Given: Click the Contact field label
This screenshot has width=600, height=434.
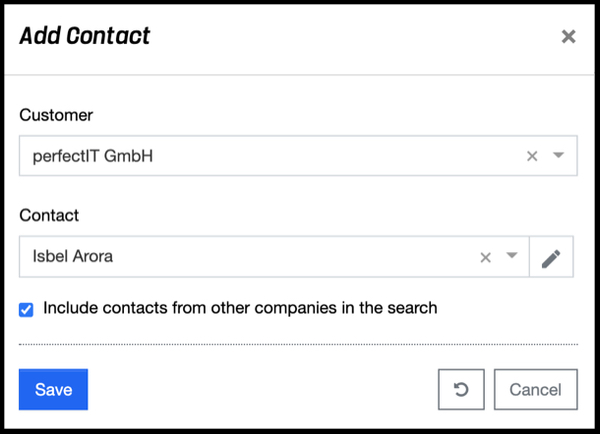Looking at the screenshot, I should (x=49, y=215).
